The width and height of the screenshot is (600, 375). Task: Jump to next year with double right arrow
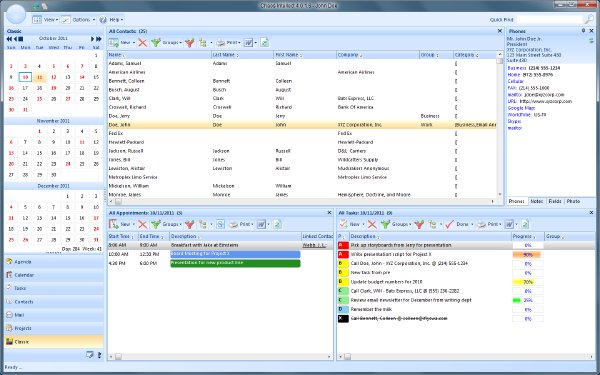pos(99,39)
